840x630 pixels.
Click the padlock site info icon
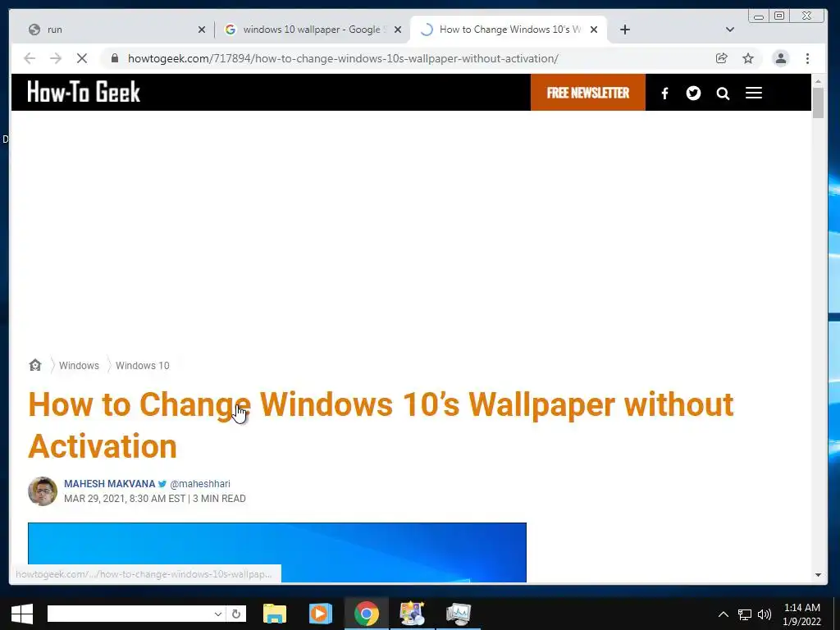[x=115, y=58]
